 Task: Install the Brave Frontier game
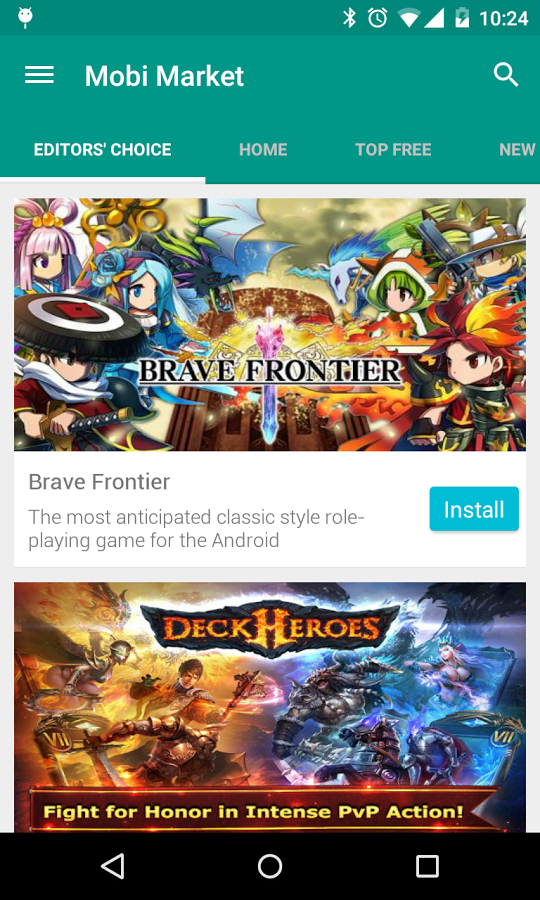(474, 509)
